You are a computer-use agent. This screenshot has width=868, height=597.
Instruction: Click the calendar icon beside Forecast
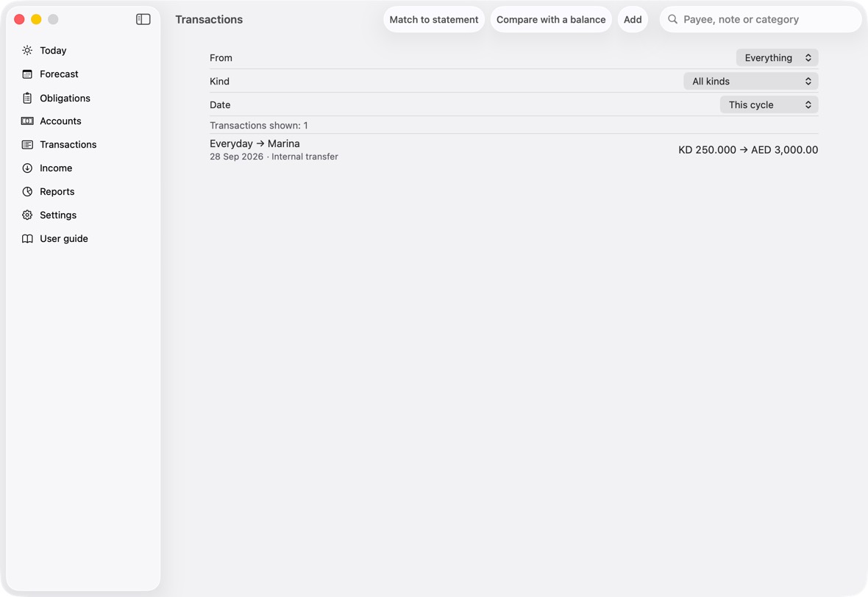point(27,74)
